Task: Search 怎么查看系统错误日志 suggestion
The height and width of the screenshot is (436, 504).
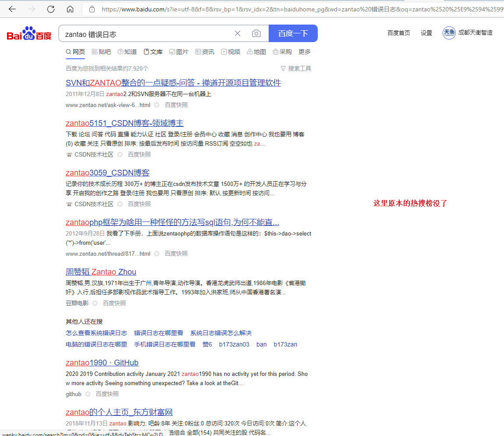Action: point(96,333)
